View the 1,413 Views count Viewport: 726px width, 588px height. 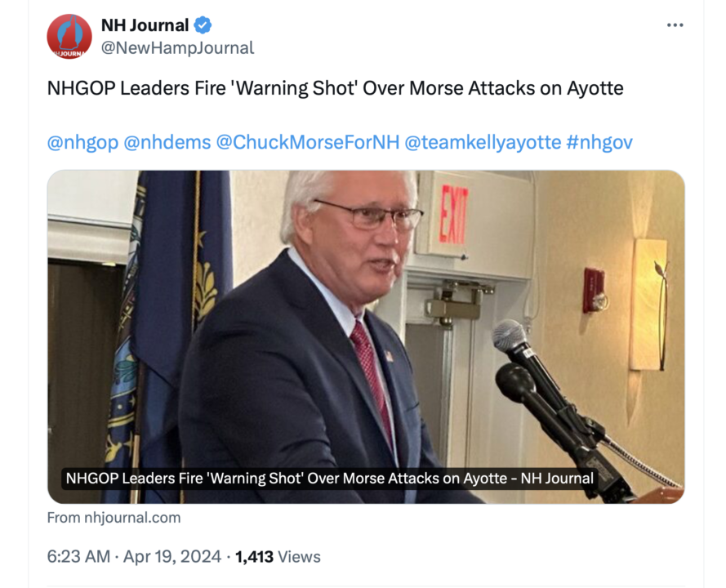tap(278, 557)
